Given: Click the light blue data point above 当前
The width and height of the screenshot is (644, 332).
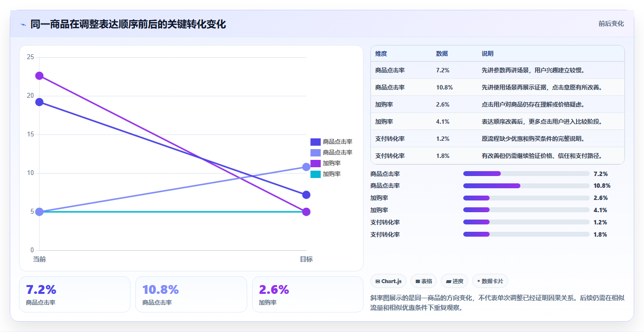Looking at the screenshot, I should pos(39,212).
